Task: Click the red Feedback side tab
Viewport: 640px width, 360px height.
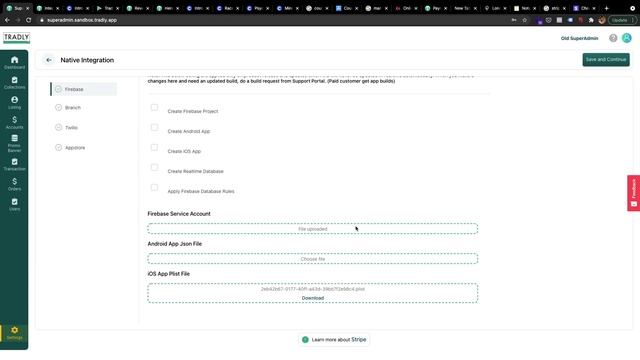Action: [x=633, y=193]
